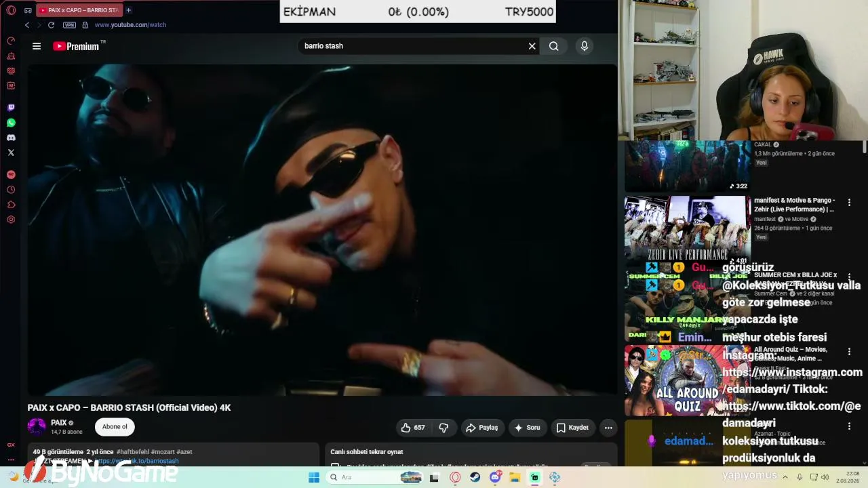Reload the YouTube page
Image resolution: width=868 pixels, height=488 pixels.
[x=51, y=25]
